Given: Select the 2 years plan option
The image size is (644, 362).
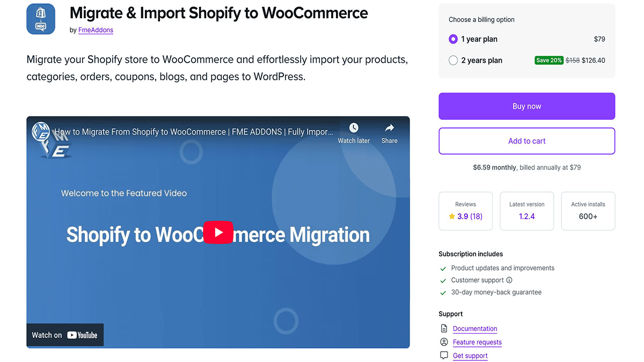Looking at the screenshot, I should [x=453, y=61].
